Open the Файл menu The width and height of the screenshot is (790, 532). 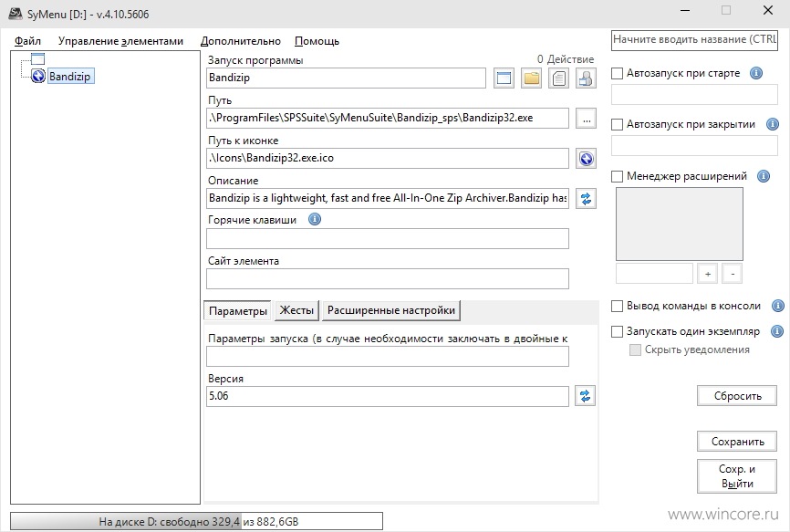pos(27,41)
